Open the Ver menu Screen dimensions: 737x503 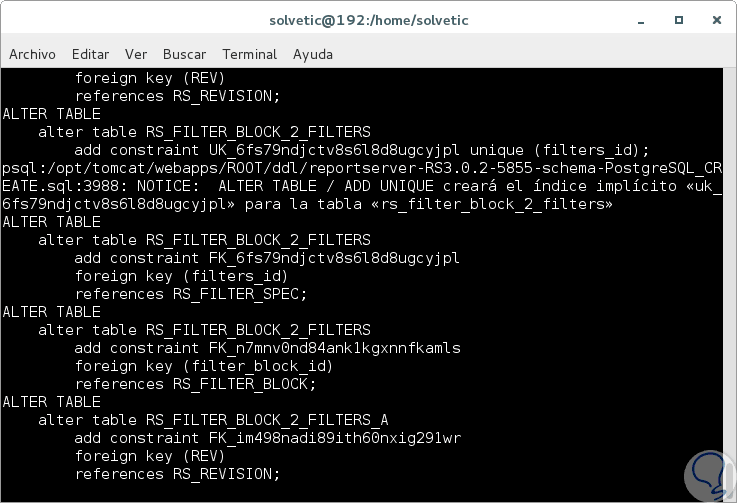click(x=136, y=54)
